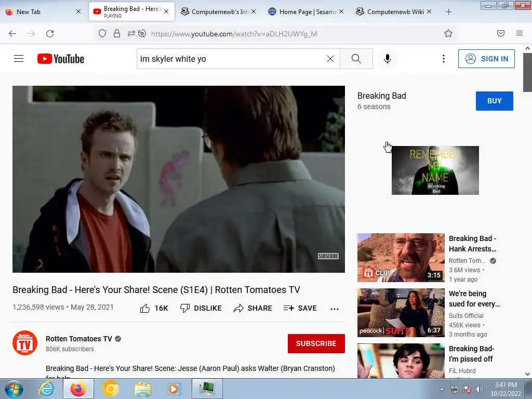Click the search magnifier button
The image size is (532, 399).
pyautogui.click(x=356, y=59)
